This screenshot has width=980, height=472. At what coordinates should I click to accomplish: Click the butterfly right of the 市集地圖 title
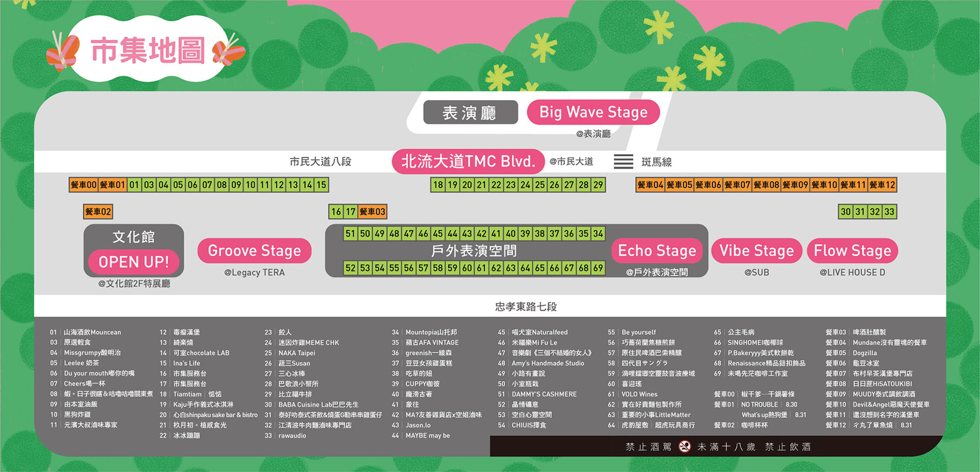(x=228, y=52)
